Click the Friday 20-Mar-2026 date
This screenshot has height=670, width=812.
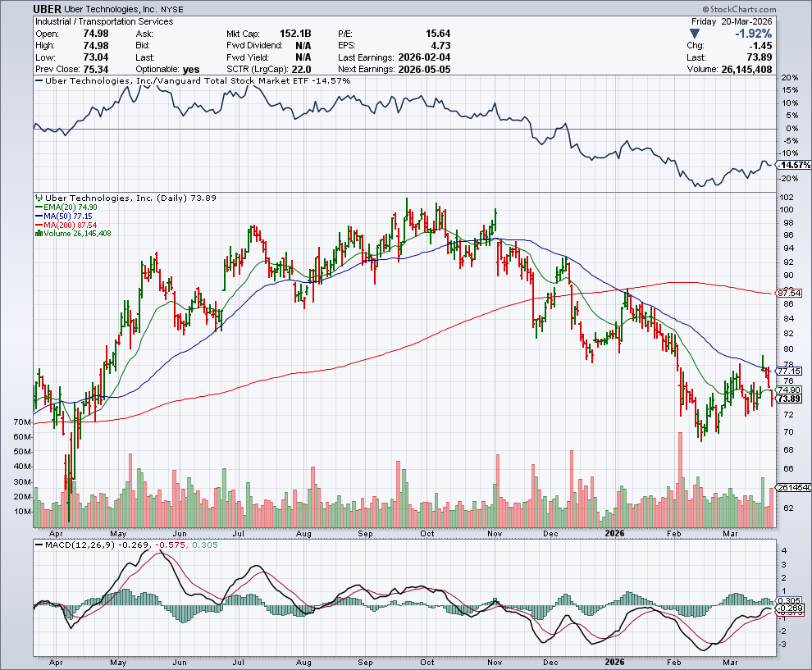coord(732,22)
